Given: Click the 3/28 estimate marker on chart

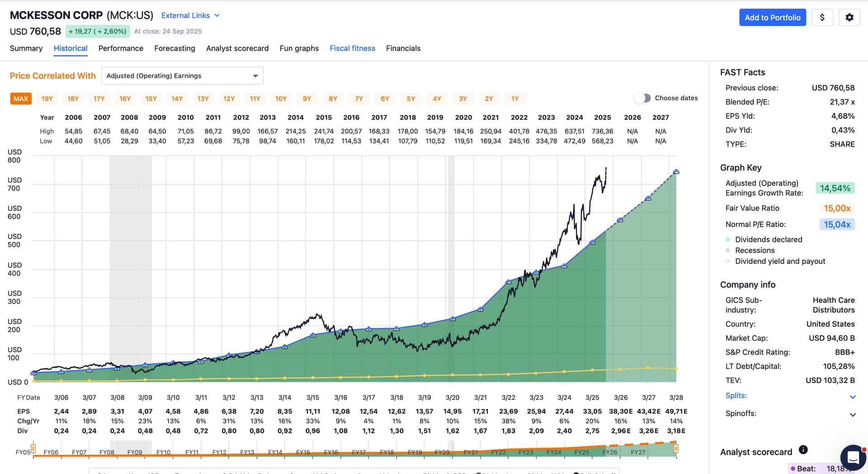Looking at the screenshot, I should pyautogui.click(x=676, y=172).
